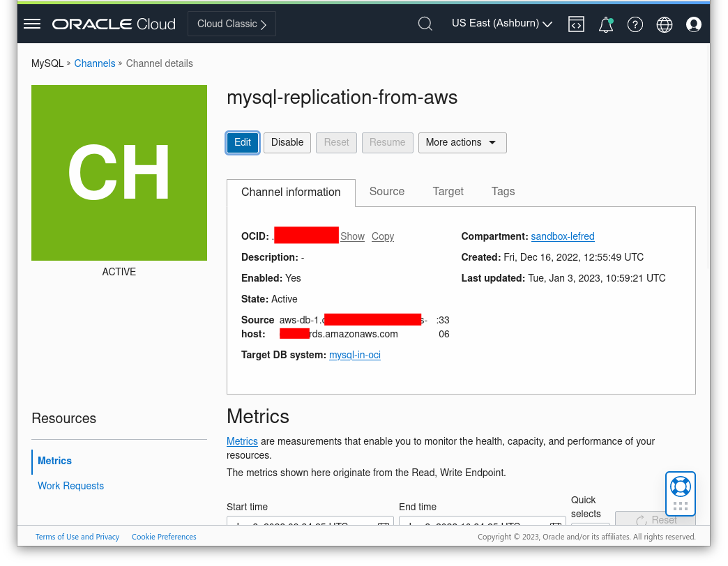Click the Disable channel button
728x566 pixels.
(x=287, y=142)
